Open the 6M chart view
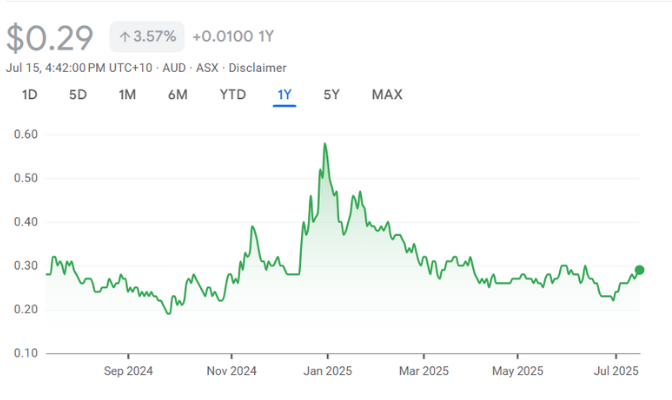The width and height of the screenshot is (672, 400). (178, 95)
